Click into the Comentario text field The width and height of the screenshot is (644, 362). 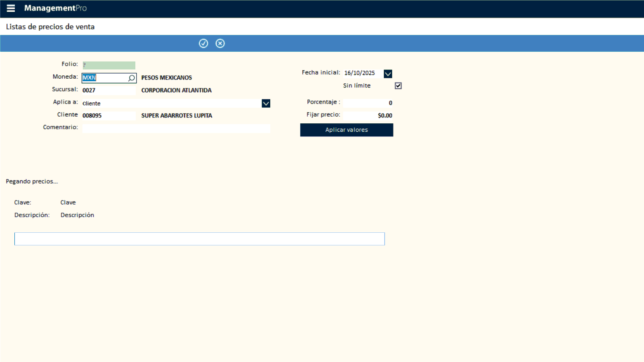point(176,128)
